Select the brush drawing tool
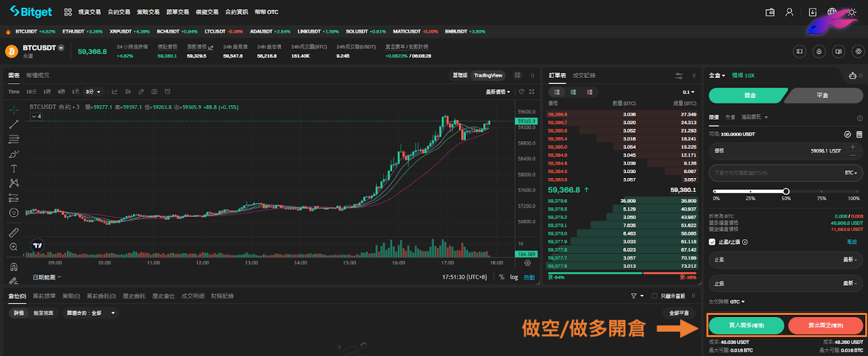 pos(14,154)
